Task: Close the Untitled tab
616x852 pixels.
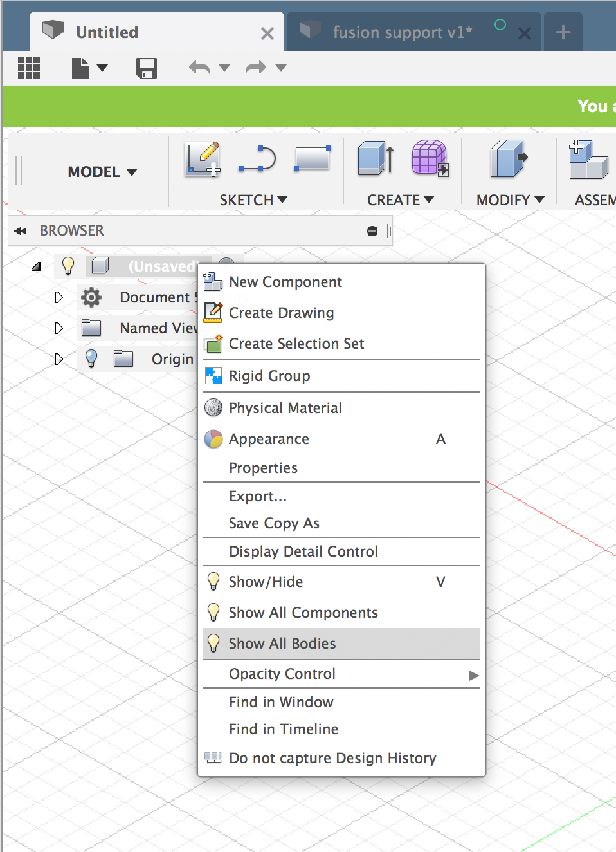Action: tap(267, 33)
